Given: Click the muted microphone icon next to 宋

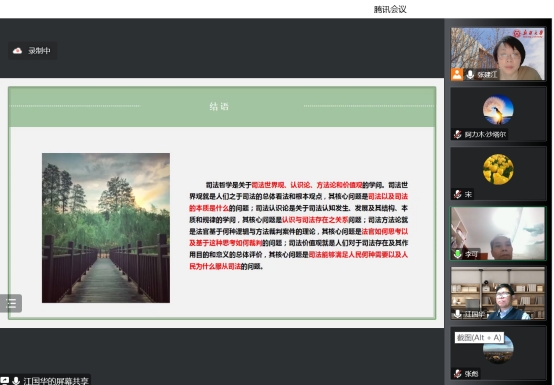Looking at the screenshot, I should [x=458, y=194].
